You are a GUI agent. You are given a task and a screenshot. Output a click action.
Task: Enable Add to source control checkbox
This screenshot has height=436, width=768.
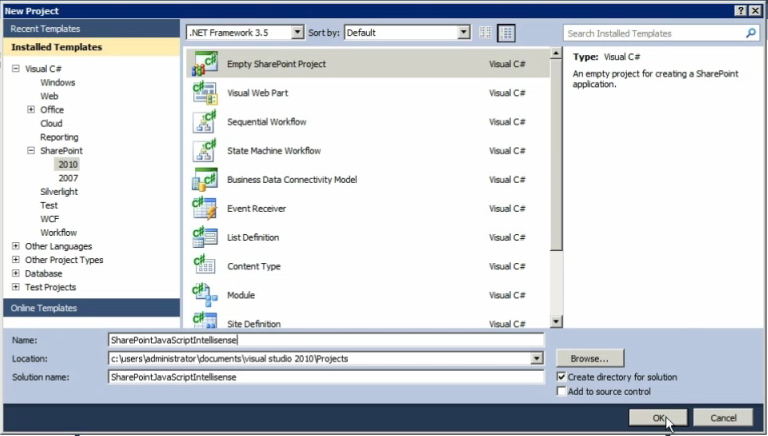[x=561, y=391]
